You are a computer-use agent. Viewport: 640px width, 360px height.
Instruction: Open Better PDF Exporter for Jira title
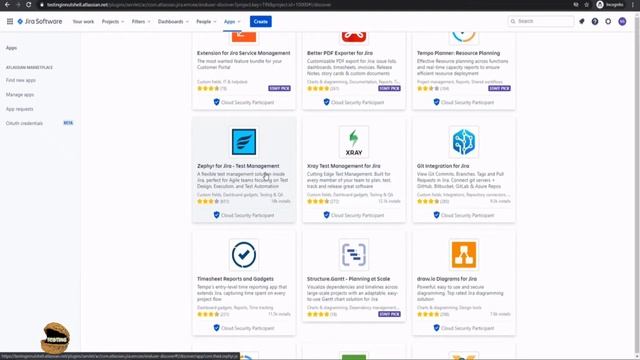[340, 53]
